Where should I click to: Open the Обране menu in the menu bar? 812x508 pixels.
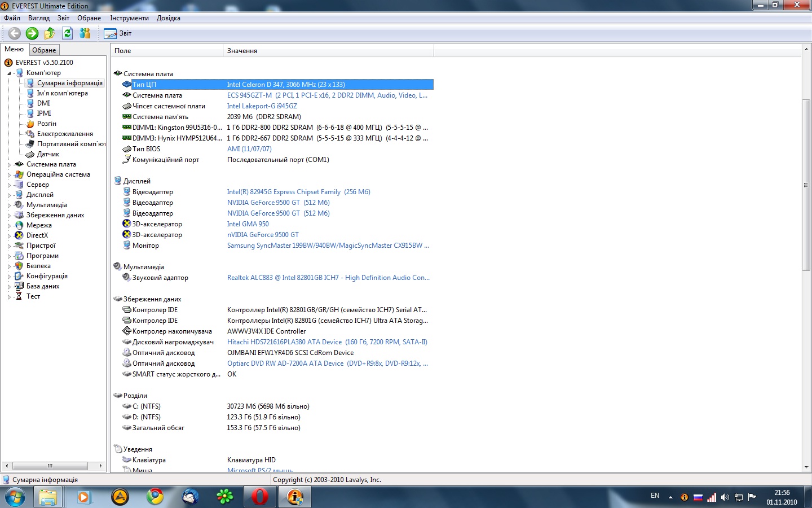pyautogui.click(x=89, y=18)
